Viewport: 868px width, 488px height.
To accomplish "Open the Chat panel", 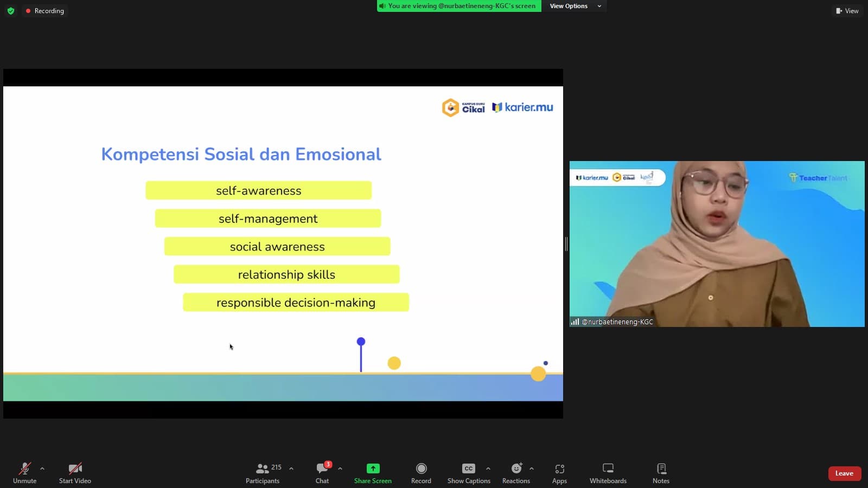I will [322, 472].
